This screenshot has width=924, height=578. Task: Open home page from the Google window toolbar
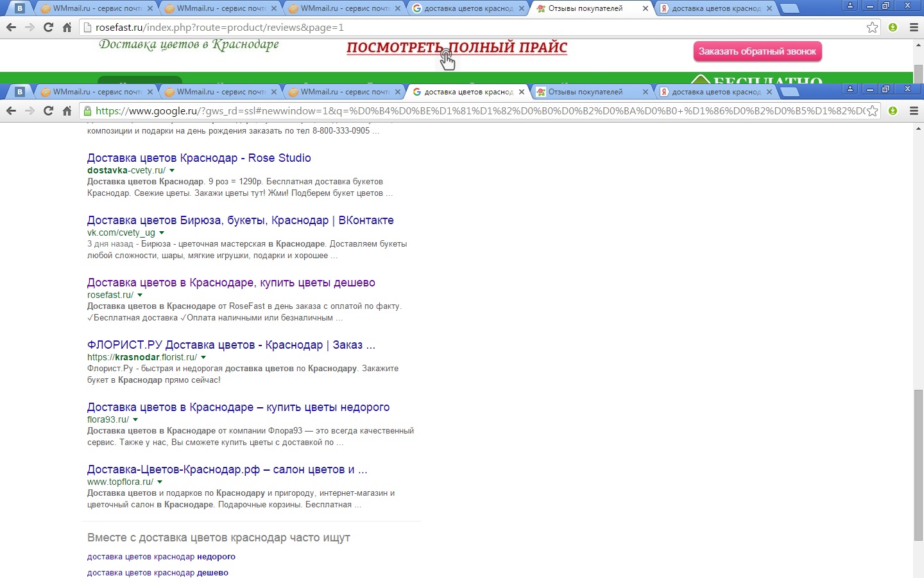(x=67, y=111)
